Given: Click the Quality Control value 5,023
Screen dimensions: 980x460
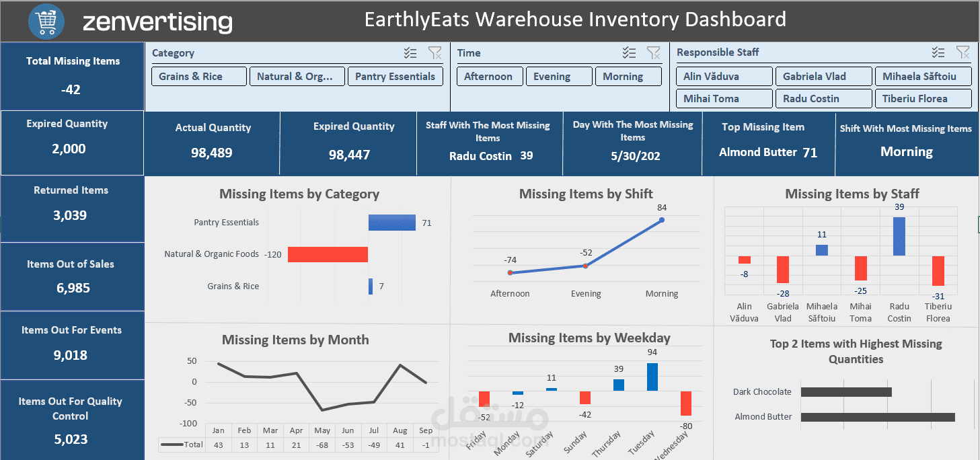Looking at the screenshot, I should 71,440.
